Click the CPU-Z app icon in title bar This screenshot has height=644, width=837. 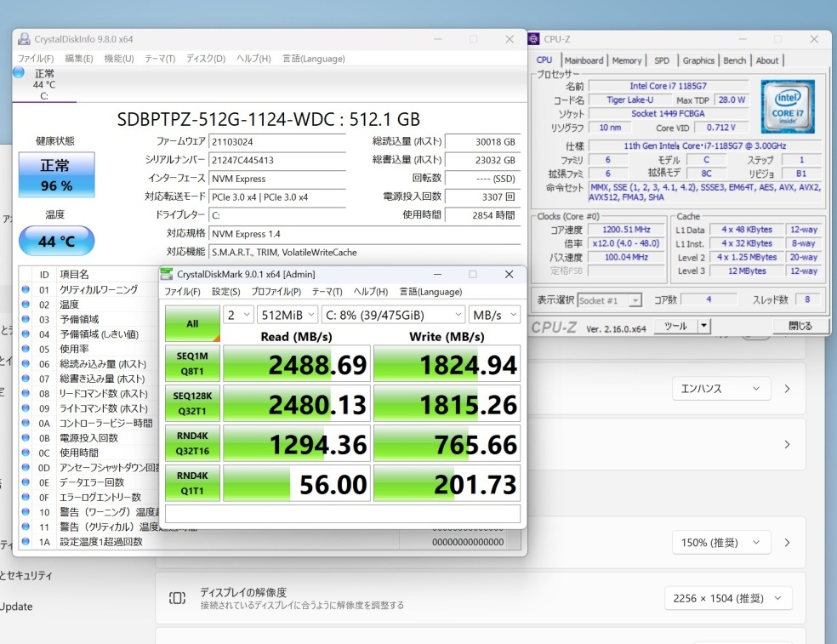(533, 39)
